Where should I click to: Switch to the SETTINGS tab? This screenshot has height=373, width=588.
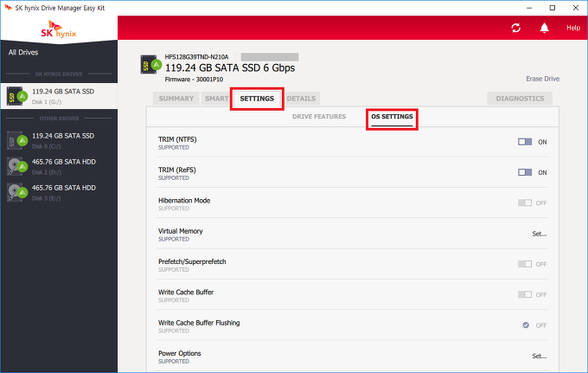tap(257, 99)
